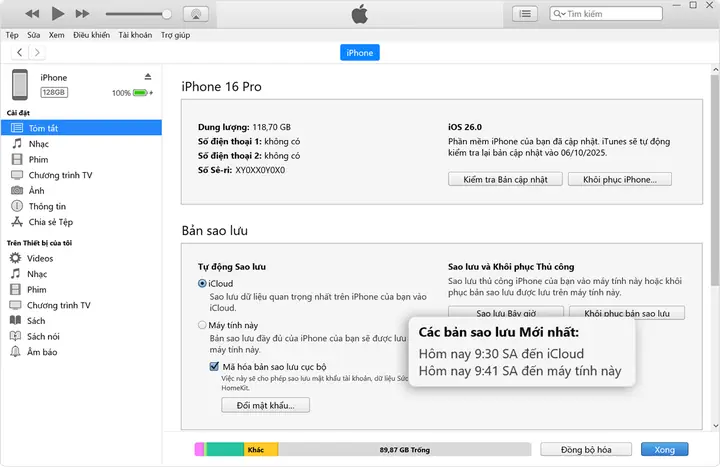Image resolution: width=720 pixels, height=467 pixels.
Task: Click the rewind previous track button
Action: 32,14
